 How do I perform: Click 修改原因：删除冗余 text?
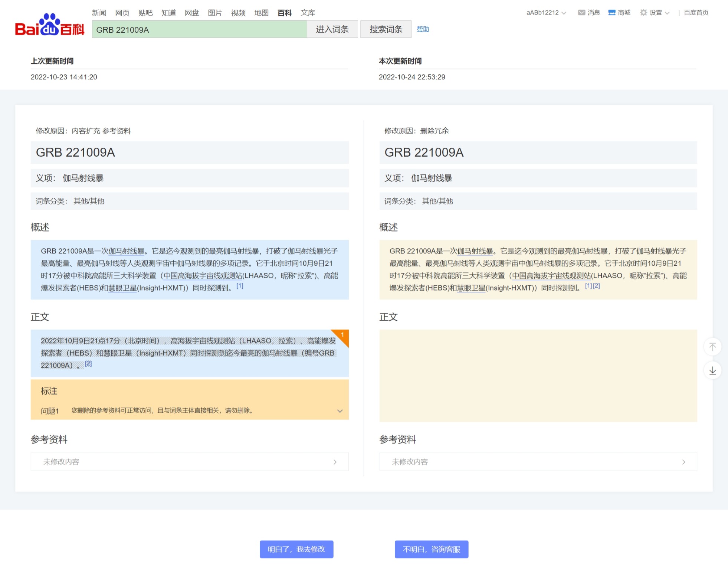pyautogui.click(x=417, y=131)
